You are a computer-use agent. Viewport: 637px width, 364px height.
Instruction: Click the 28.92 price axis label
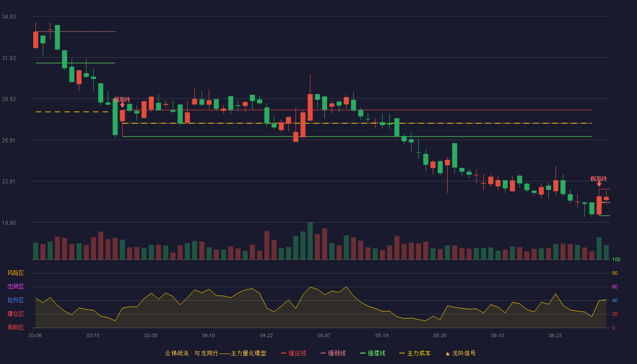[x=9, y=99]
